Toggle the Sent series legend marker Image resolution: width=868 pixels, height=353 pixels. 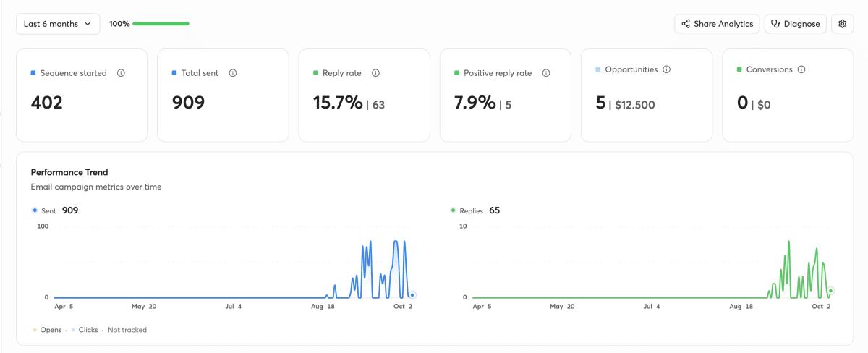(35, 210)
